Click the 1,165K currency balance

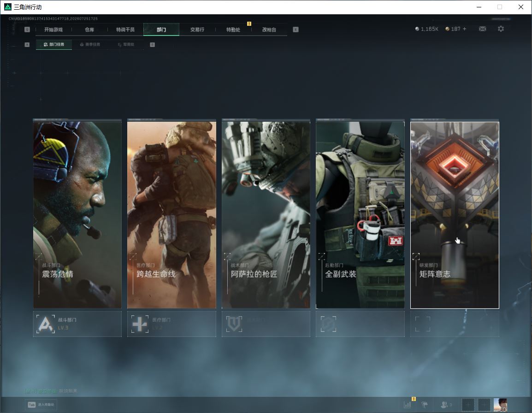[x=426, y=29]
